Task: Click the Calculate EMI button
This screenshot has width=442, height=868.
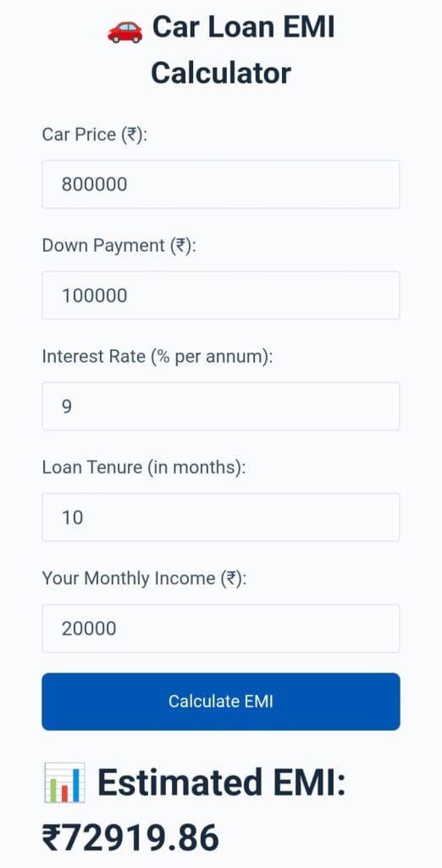Action: [x=221, y=701]
